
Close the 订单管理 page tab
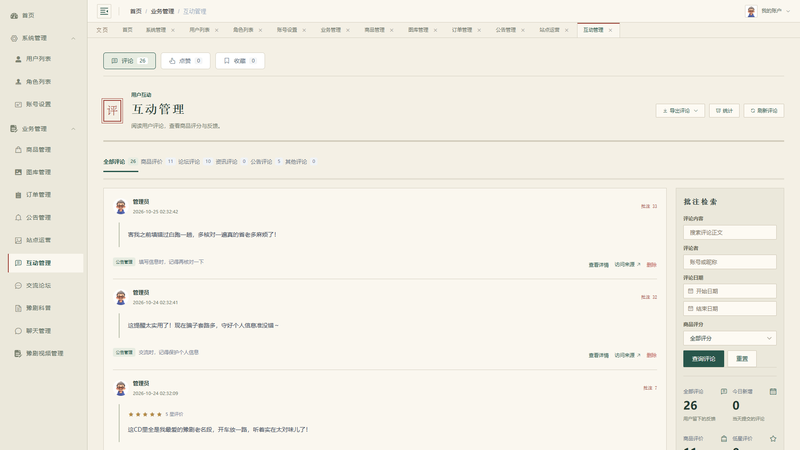click(x=479, y=30)
